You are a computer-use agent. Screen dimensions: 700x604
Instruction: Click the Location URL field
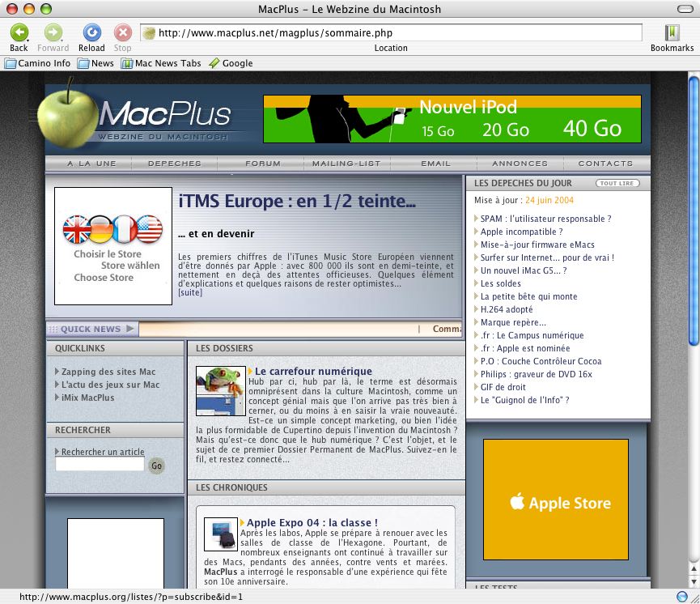click(x=391, y=32)
